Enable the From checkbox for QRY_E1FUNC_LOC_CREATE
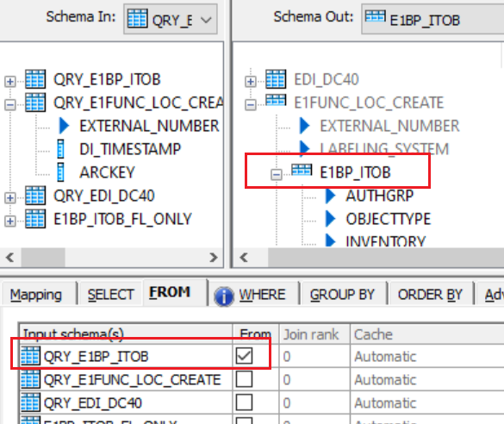This screenshot has width=504, height=424. pos(244,379)
